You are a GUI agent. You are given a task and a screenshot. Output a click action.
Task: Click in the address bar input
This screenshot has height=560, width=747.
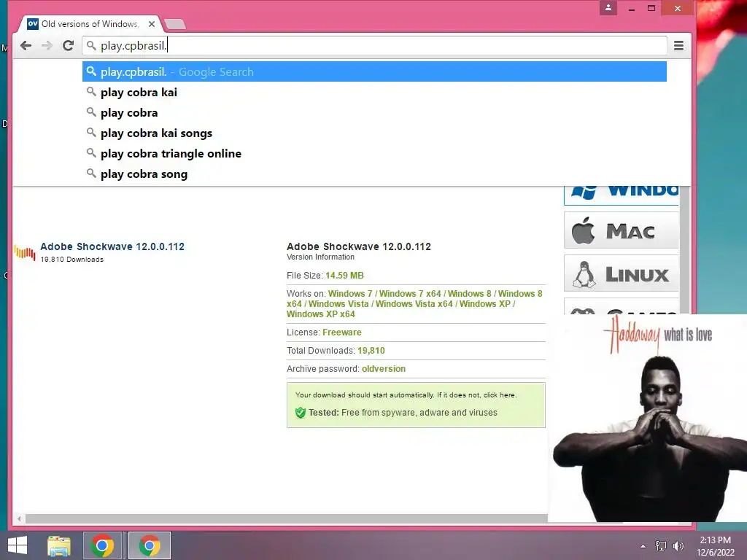pos(374,46)
